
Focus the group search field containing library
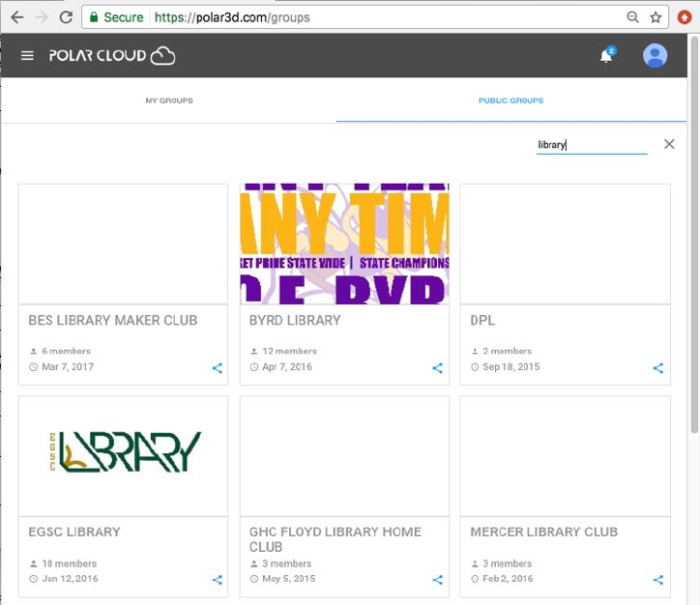tap(592, 145)
